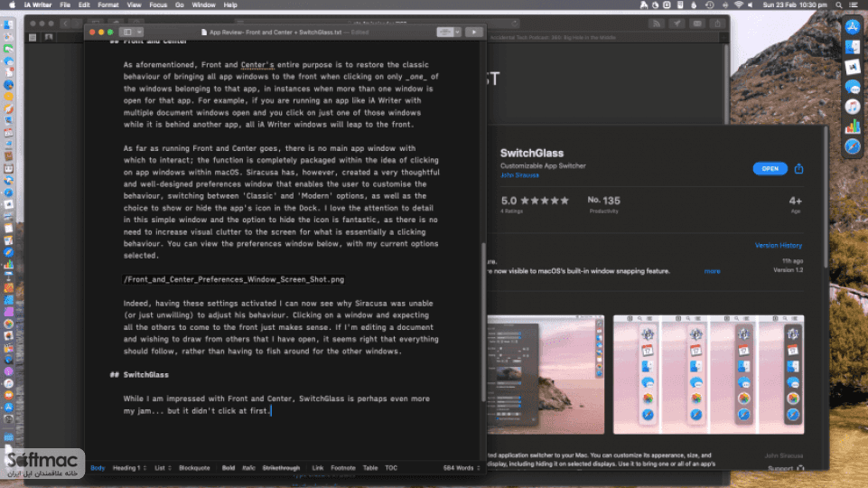Click the first SwitchGlass screenshot thumbnail
The height and width of the screenshot is (488, 868).
click(546, 374)
